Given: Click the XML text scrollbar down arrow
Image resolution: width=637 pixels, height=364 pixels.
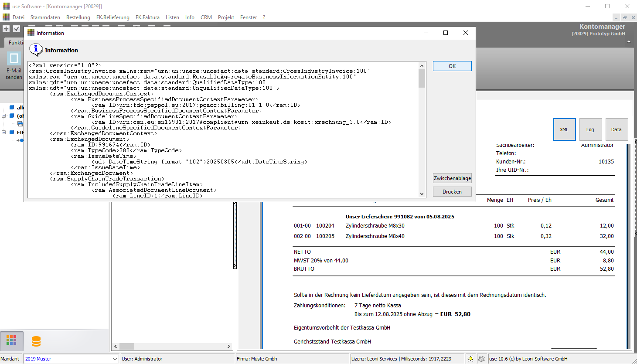Looking at the screenshot, I should [422, 194].
